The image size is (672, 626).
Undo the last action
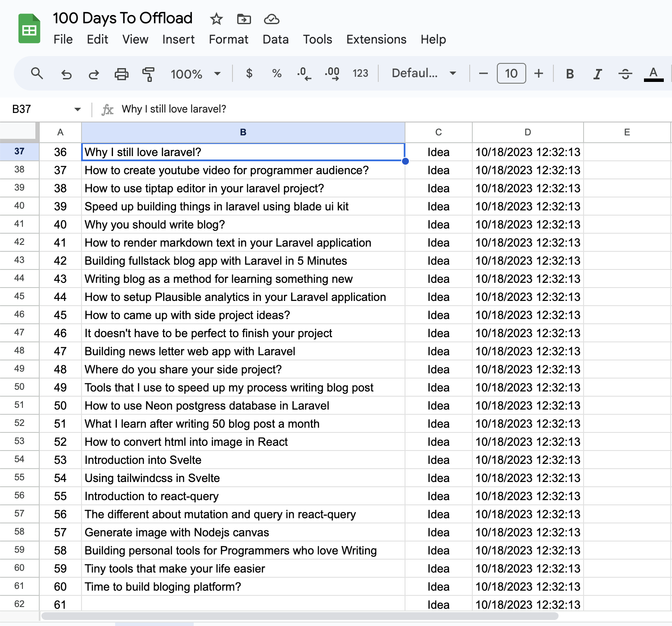click(66, 74)
